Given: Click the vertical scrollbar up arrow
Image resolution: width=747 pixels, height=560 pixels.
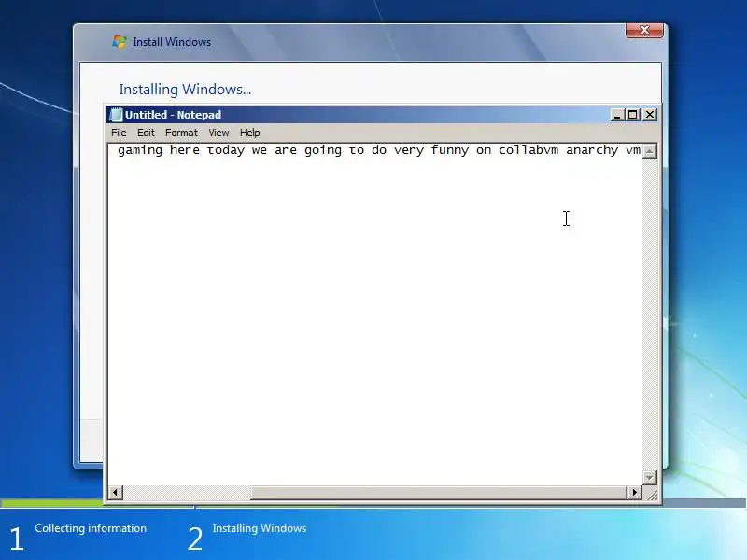Looking at the screenshot, I should pyautogui.click(x=649, y=151).
